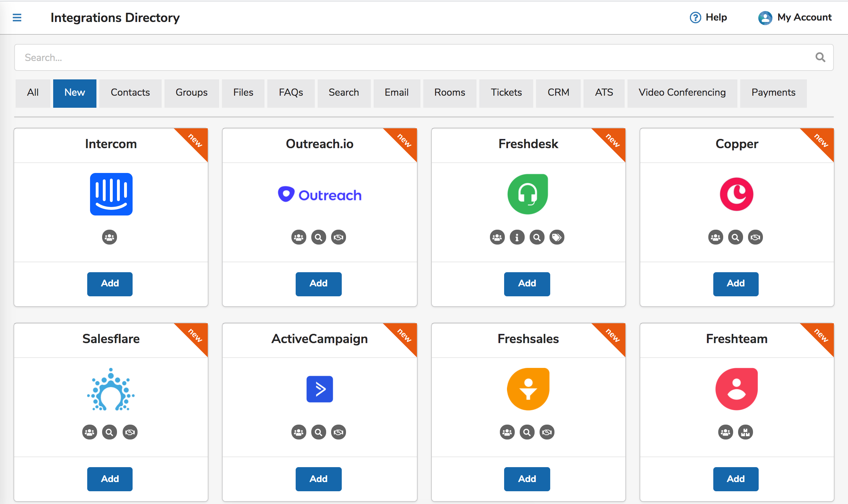Click the contacts icon on Freshsales card

(507, 432)
